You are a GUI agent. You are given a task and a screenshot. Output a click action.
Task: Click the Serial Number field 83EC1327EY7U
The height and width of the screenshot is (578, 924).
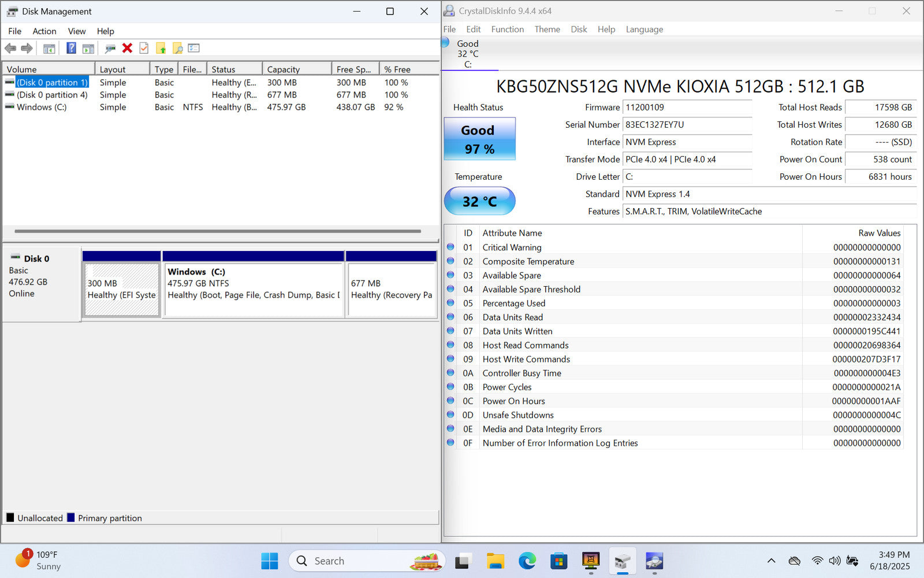coord(687,125)
